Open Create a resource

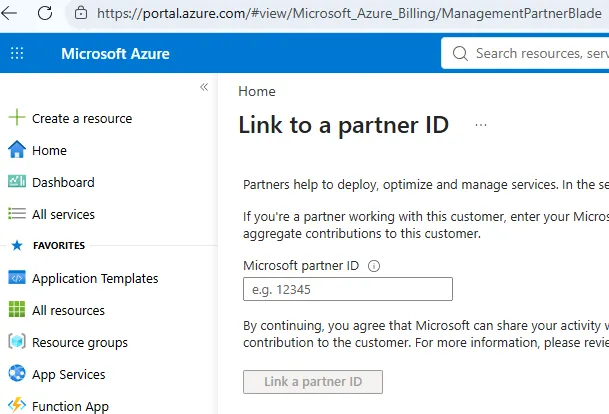click(82, 118)
